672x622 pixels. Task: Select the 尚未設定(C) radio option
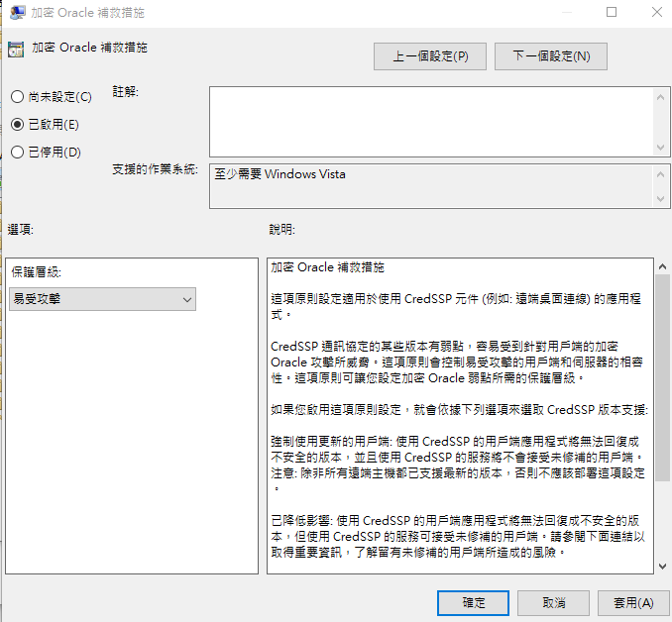(x=17, y=97)
